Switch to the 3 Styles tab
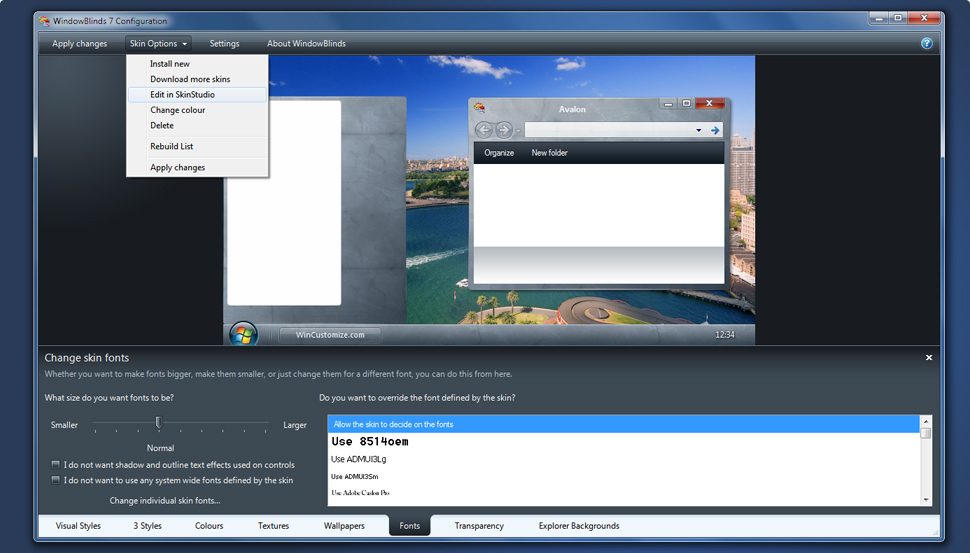The image size is (970, 553). click(x=147, y=526)
